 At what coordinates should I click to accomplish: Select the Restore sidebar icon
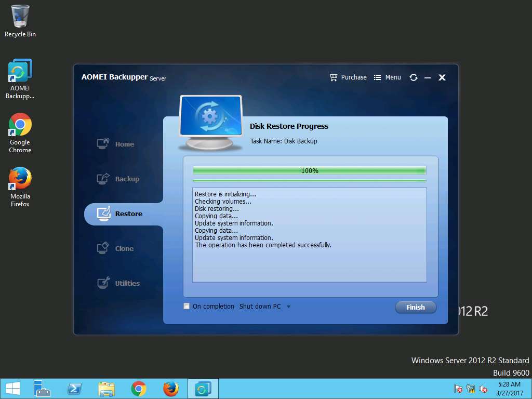(103, 214)
